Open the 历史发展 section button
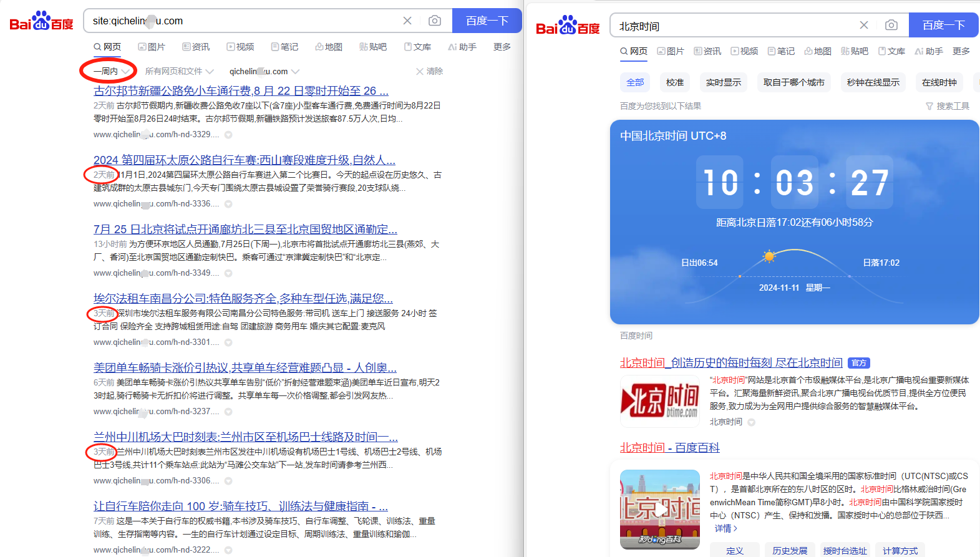The width and height of the screenshot is (980, 557). point(790,551)
